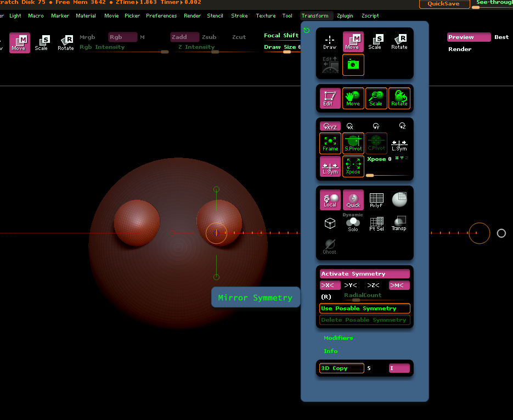Click the S.Pivot set pivot icon
This screenshot has width=513, height=420.
[x=353, y=143]
